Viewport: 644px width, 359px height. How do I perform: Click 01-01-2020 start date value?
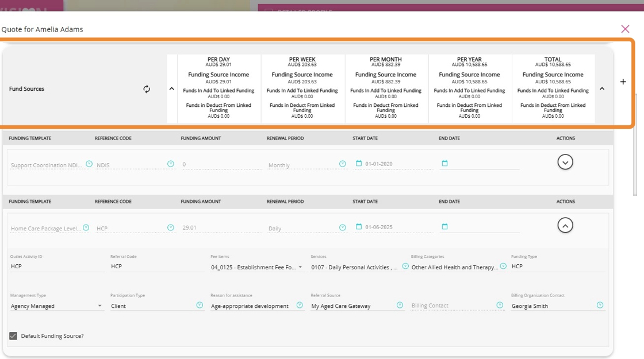point(379,164)
